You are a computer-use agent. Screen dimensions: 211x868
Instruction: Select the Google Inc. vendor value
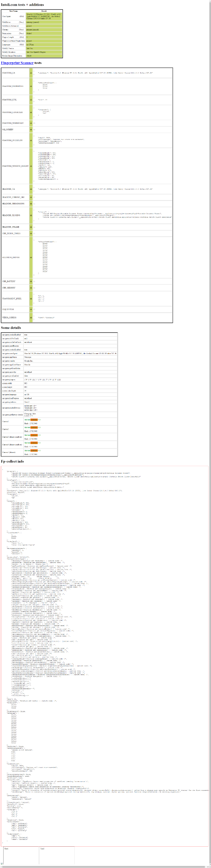tap(28, 361)
